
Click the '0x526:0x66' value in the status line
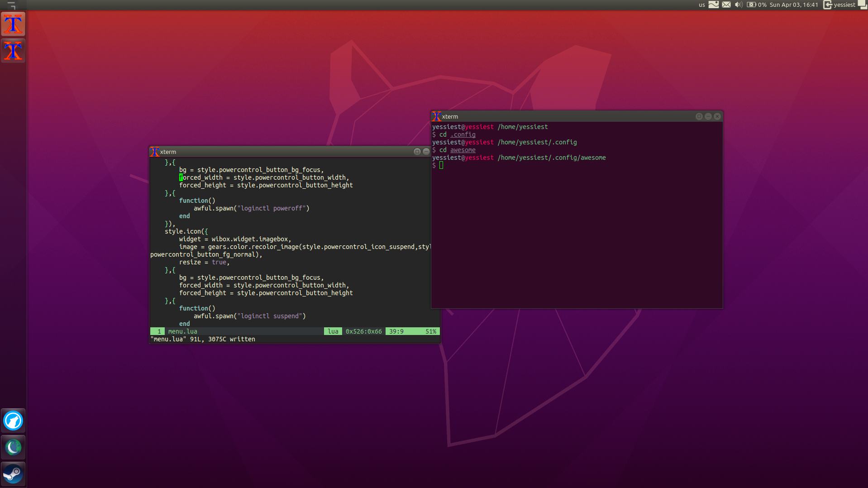[x=364, y=331]
